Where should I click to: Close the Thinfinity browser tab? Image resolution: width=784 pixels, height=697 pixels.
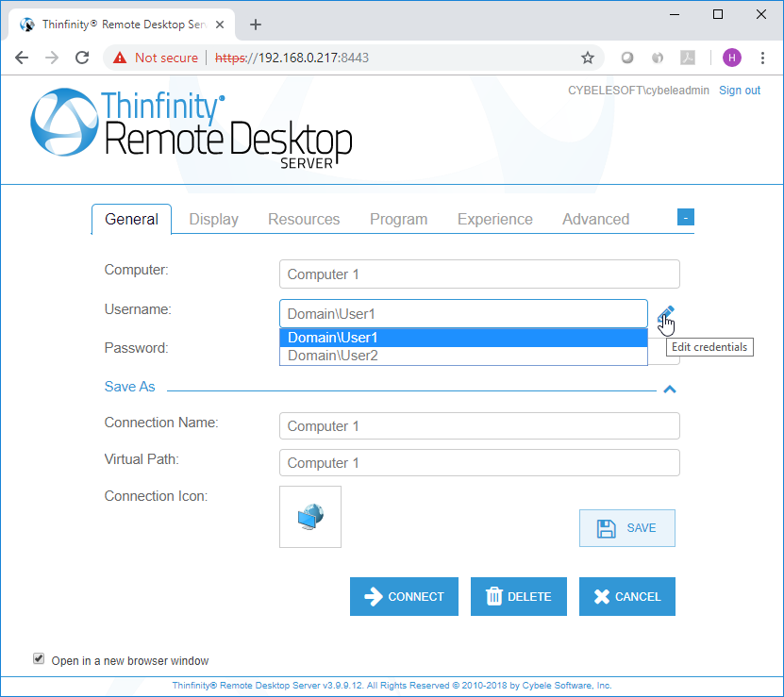(x=220, y=25)
